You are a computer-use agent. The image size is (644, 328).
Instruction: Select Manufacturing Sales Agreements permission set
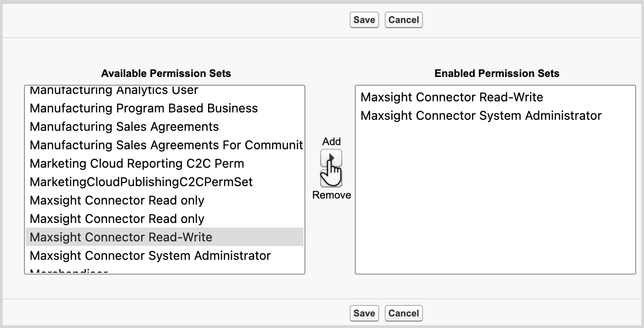pos(124,127)
